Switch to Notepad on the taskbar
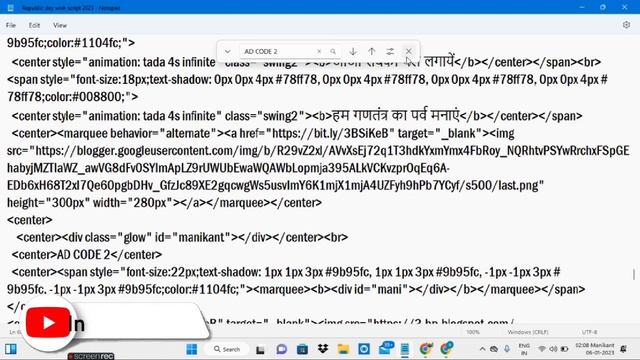The height and width of the screenshot is (360, 640). (405, 349)
